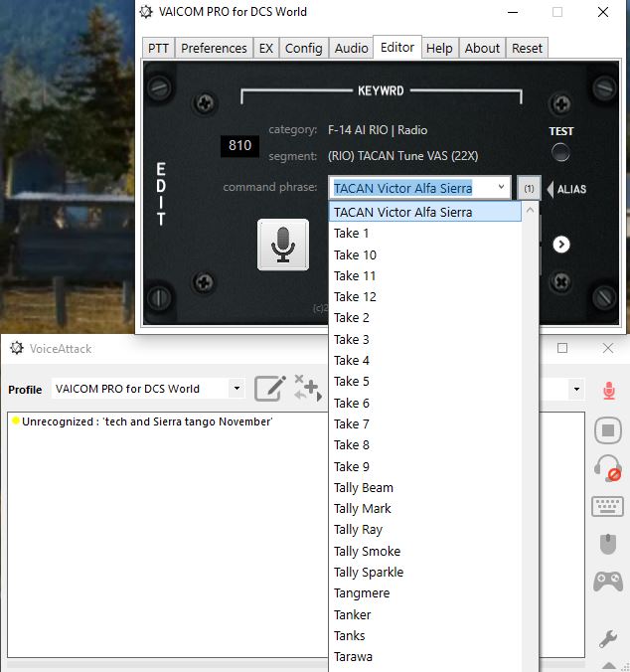This screenshot has width=630, height=672.
Task: Select 'Take 2' from the list
Action: 425,318
